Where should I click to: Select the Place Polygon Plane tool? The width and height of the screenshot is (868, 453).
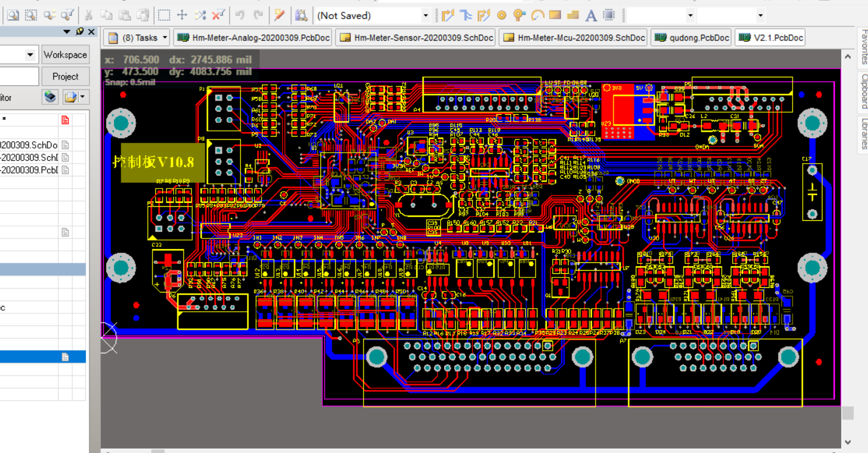573,15
